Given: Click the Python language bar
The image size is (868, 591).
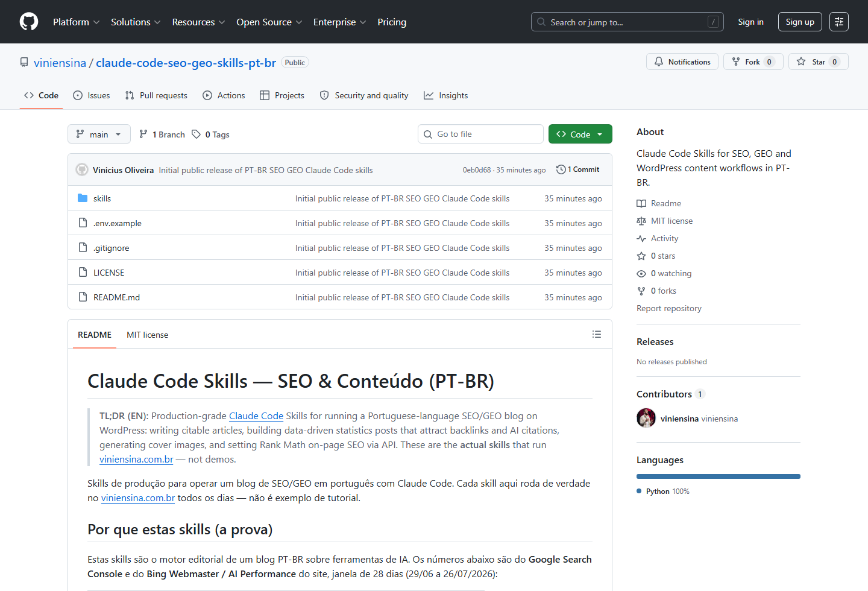Looking at the screenshot, I should (719, 476).
